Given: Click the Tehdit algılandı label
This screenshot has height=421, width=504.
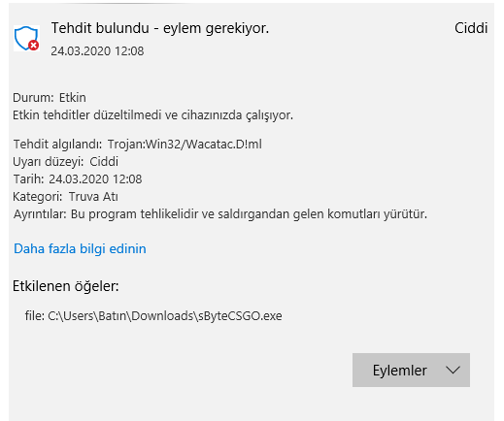Looking at the screenshot, I should (57, 145).
